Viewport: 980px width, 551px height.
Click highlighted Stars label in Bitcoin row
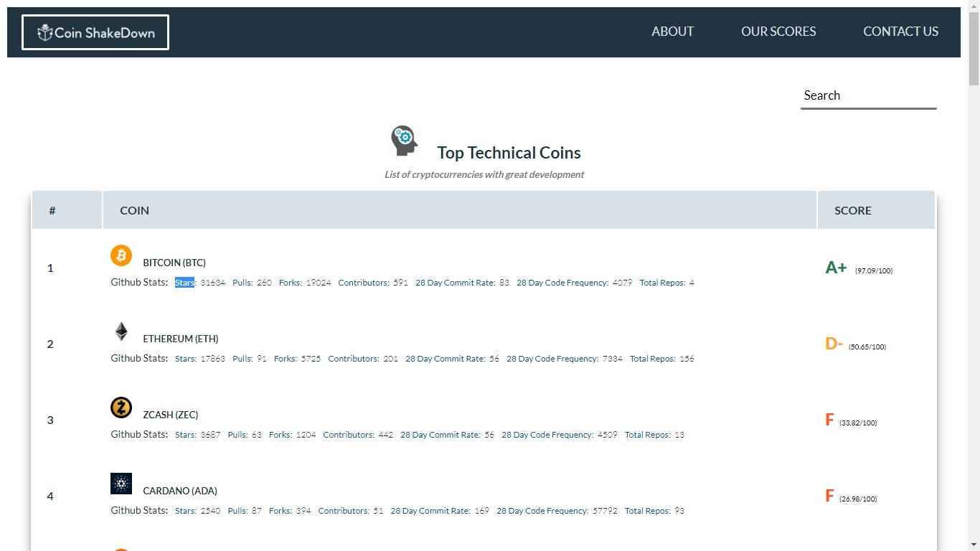coord(185,283)
